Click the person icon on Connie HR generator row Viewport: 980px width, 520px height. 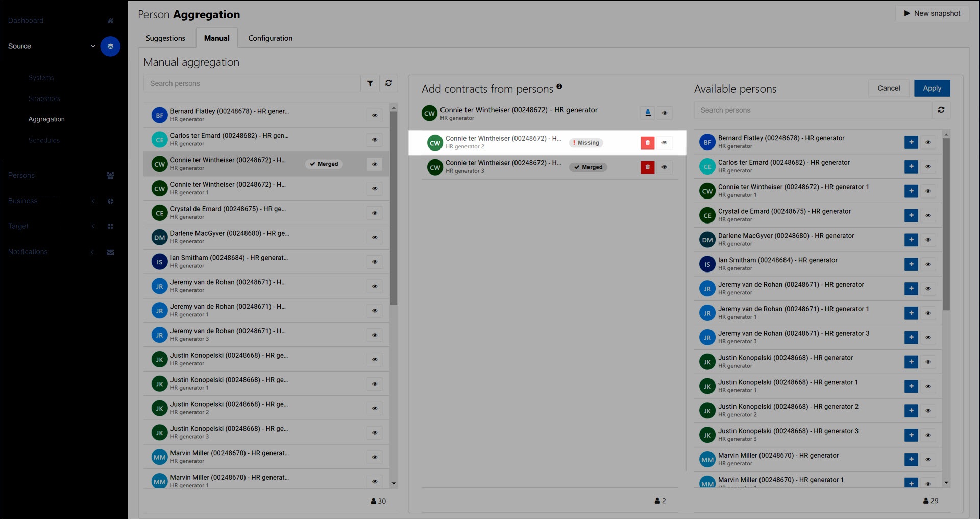[x=648, y=113]
